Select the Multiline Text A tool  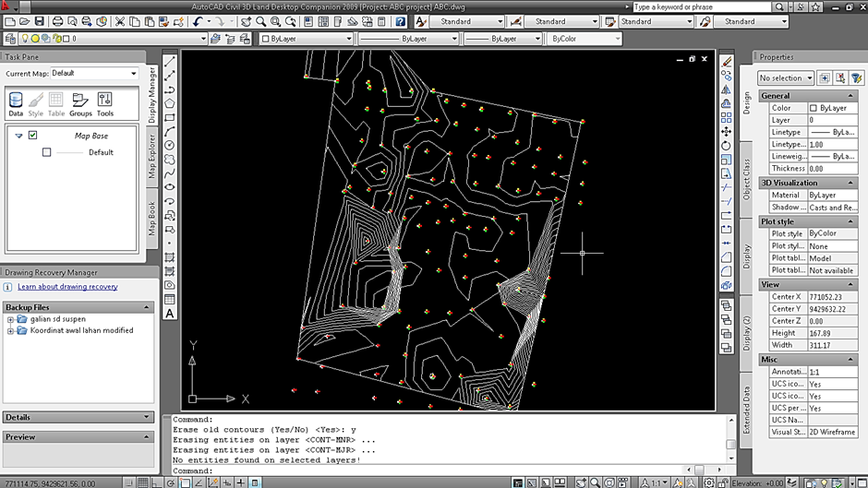tap(170, 313)
